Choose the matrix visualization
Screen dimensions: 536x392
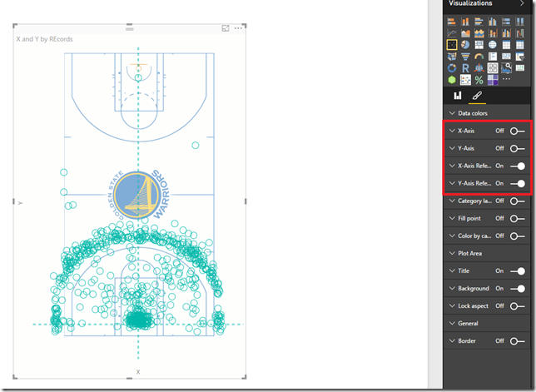pos(520,45)
